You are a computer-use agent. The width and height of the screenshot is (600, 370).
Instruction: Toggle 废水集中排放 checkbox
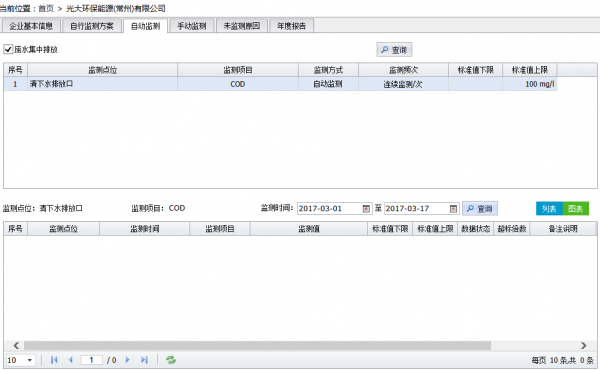pyautogui.click(x=8, y=49)
